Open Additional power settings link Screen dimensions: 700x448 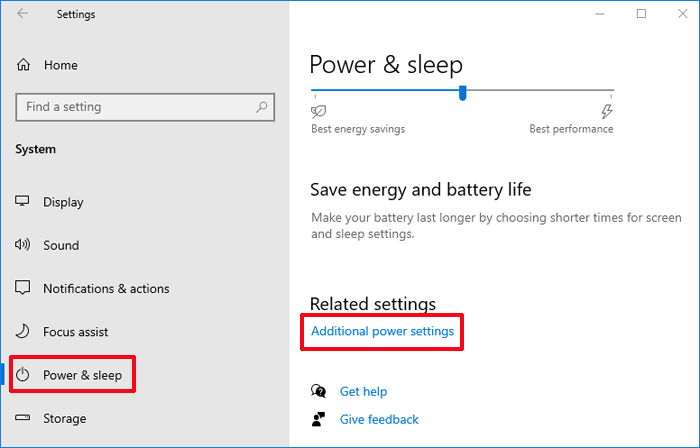pyautogui.click(x=383, y=331)
